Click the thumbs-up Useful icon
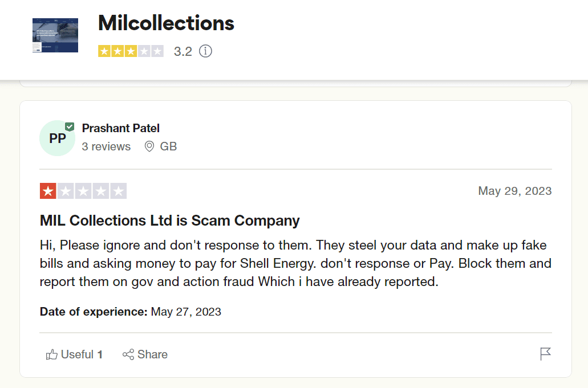The image size is (588, 388). point(52,354)
